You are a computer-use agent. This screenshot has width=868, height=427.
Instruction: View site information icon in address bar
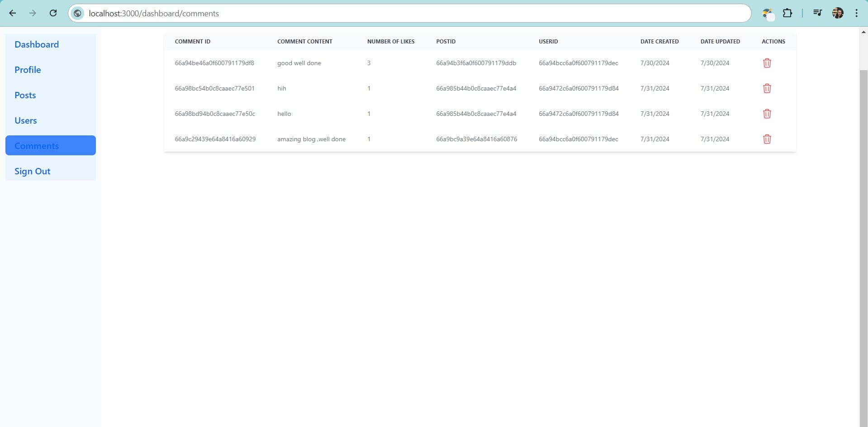tap(78, 14)
